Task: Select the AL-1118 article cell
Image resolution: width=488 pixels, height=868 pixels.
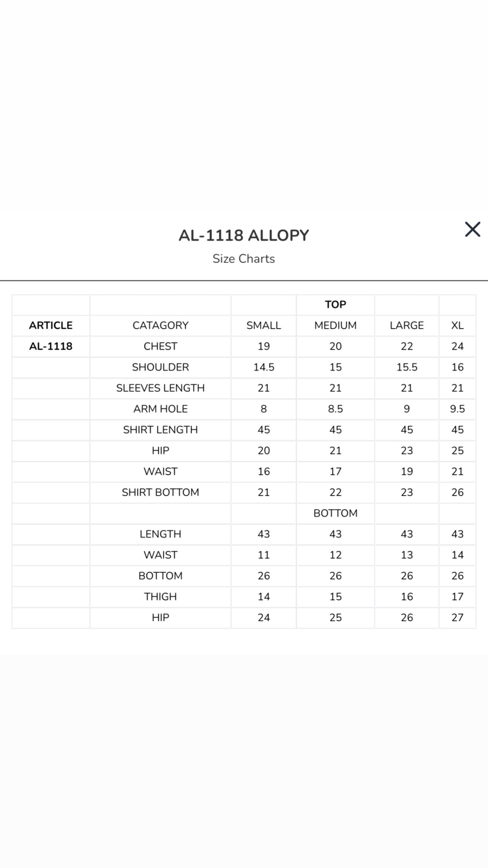Action: coord(51,346)
